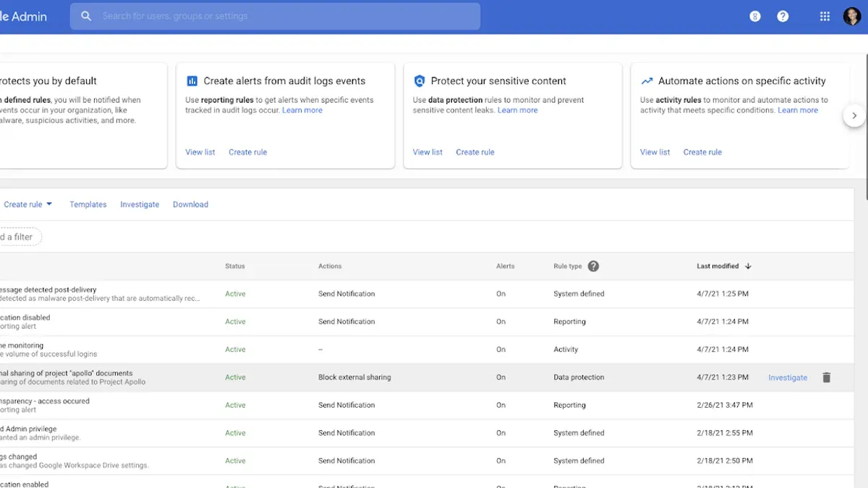The height and width of the screenshot is (488, 868).
Task: Click View list under Protect sensitive content
Action: click(427, 152)
